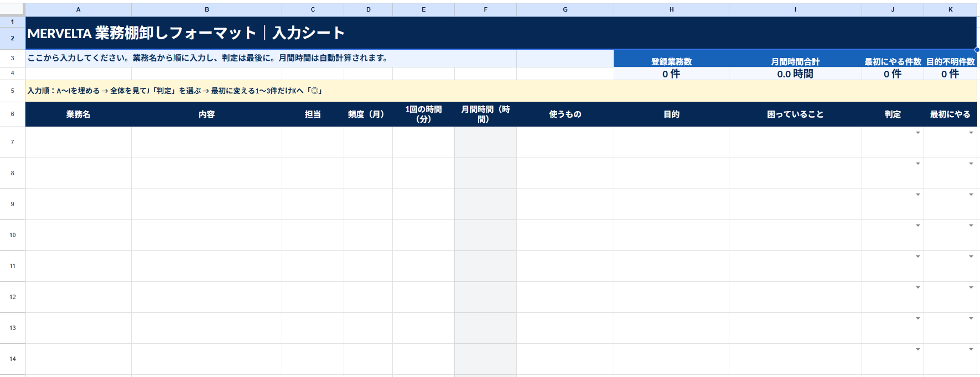Click the 0 件 value under 登録業務数
980x377 pixels.
pyautogui.click(x=672, y=74)
